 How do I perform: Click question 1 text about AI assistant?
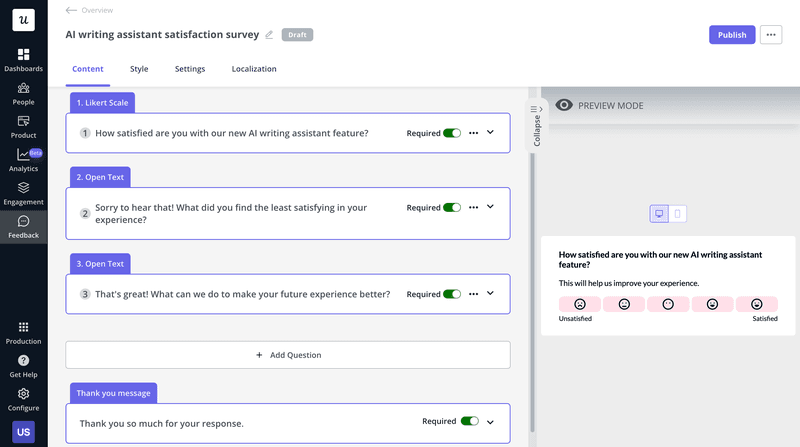(232, 133)
